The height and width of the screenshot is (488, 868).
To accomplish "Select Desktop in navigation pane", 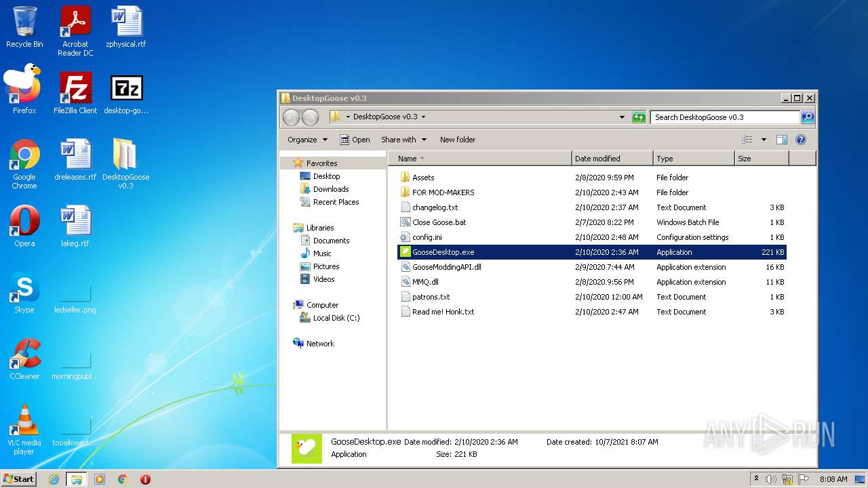I will point(326,176).
